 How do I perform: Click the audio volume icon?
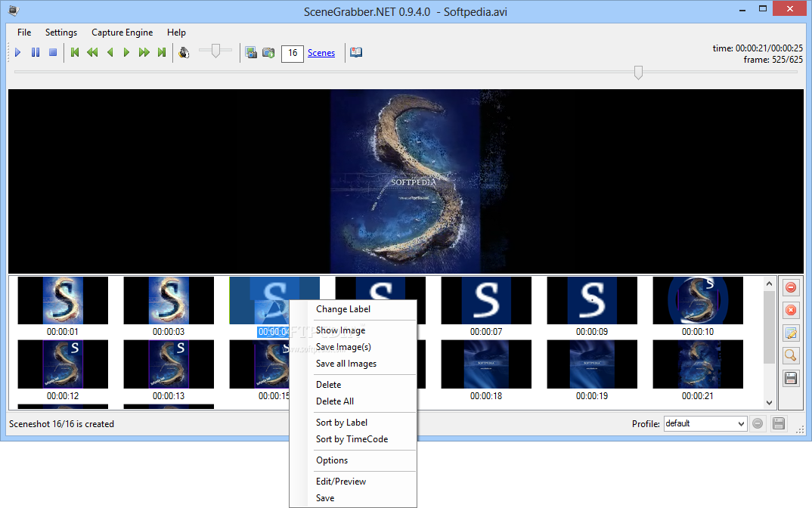pos(184,52)
